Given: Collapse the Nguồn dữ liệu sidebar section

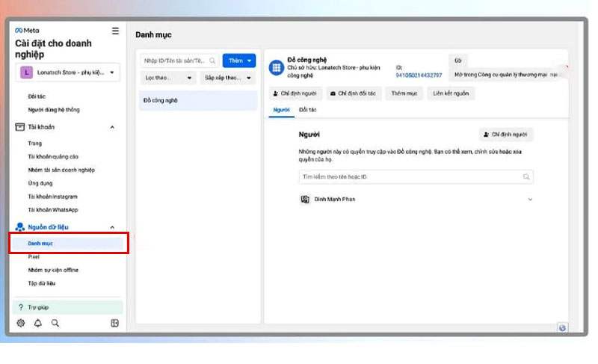Looking at the screenshot, I should pos(112,227).
